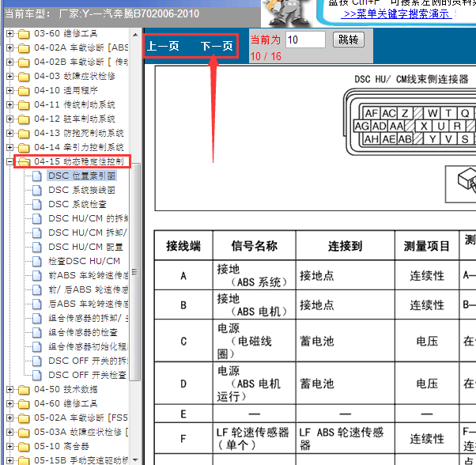Click the page icon beside DSC 系统接线图
The height and width of the screenshot is (465, 476).
[x=37, y=191]
